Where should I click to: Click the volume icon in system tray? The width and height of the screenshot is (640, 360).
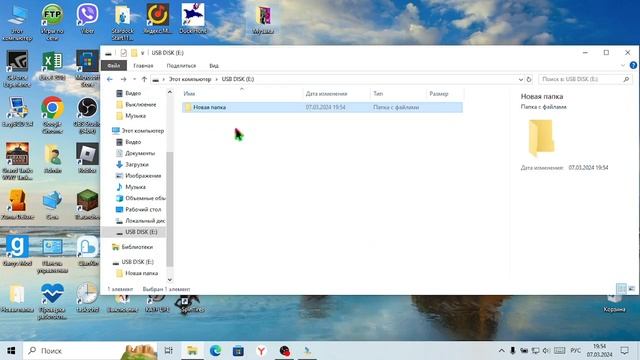point(546,351)
